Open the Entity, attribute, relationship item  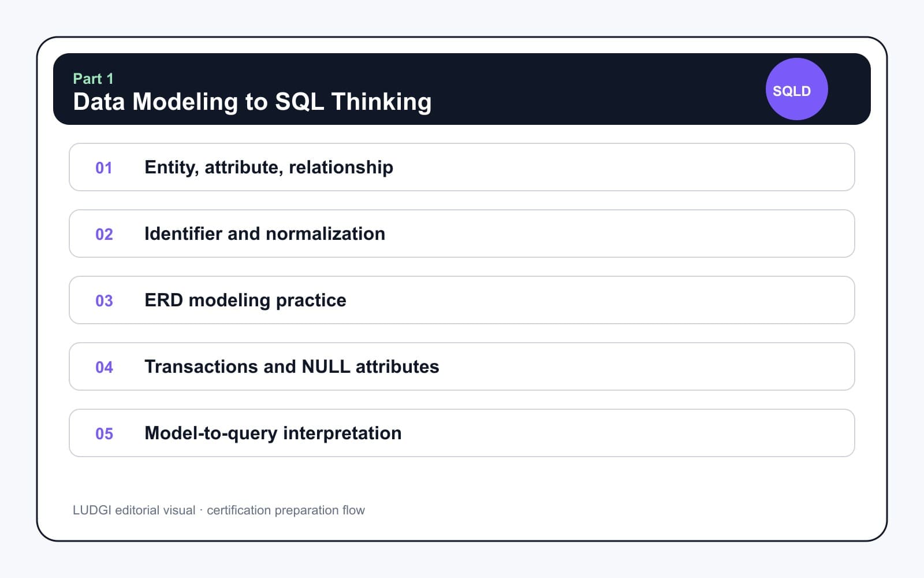point(269,167)
